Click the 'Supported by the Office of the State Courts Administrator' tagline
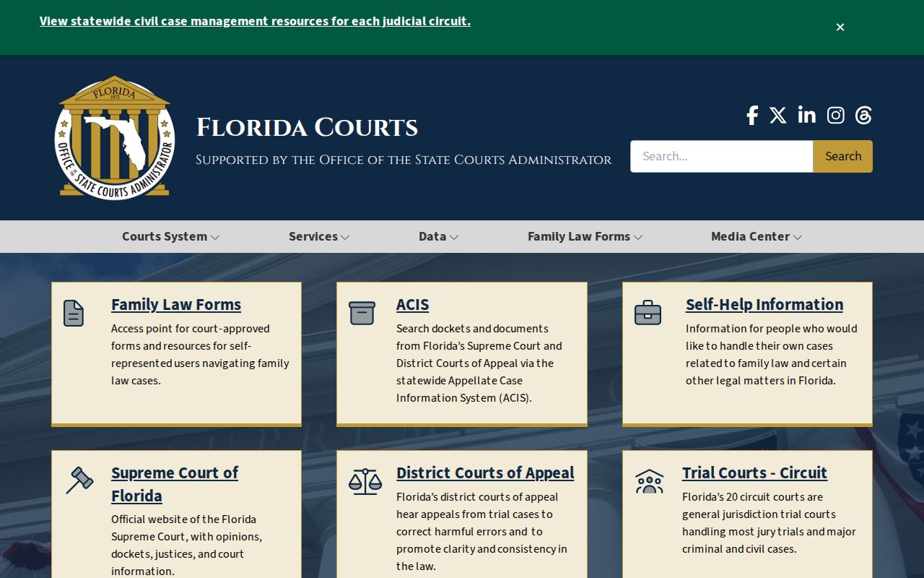The image size is (924, 578). coord(404,160)
